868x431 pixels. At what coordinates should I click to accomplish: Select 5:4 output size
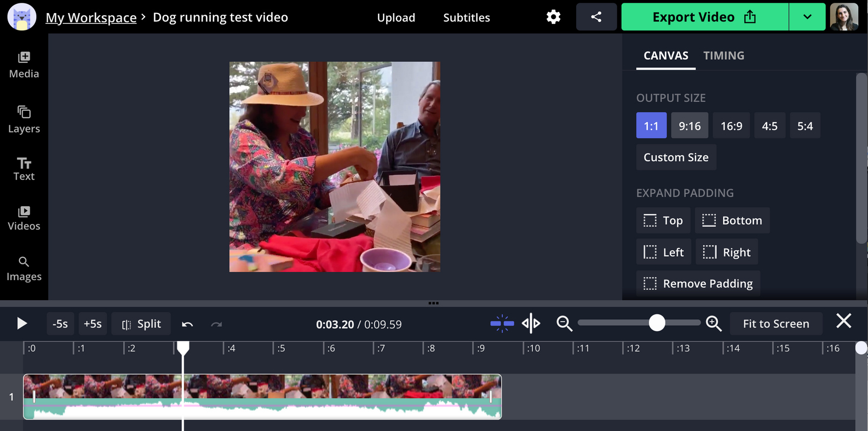[x=805, y=126]
